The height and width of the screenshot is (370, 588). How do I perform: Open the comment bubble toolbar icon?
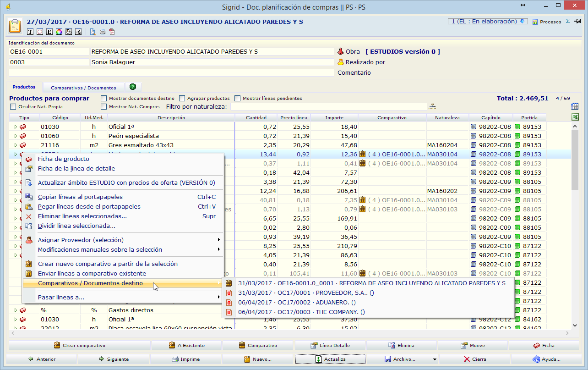point(40,32)
